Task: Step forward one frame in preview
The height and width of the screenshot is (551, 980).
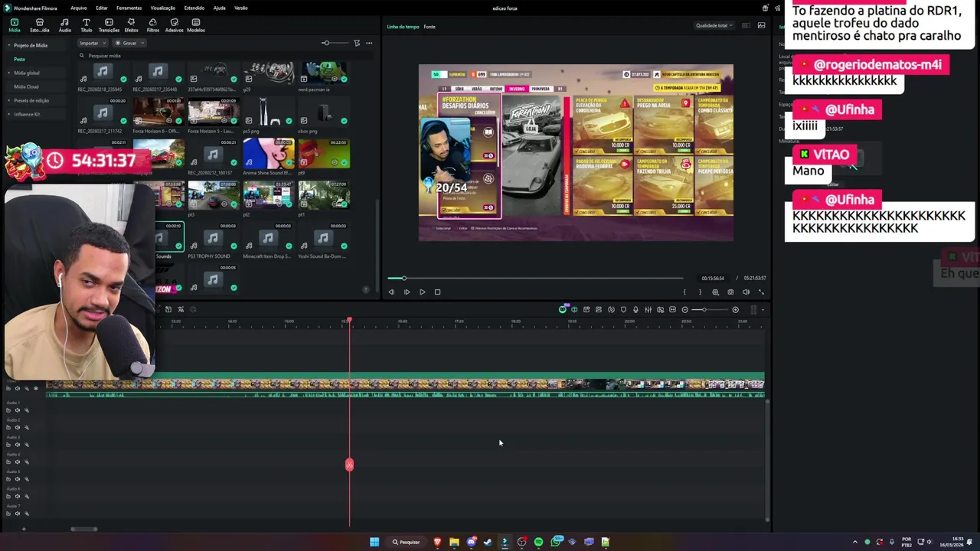Action: pyautogui.click(x=407, y=292)
